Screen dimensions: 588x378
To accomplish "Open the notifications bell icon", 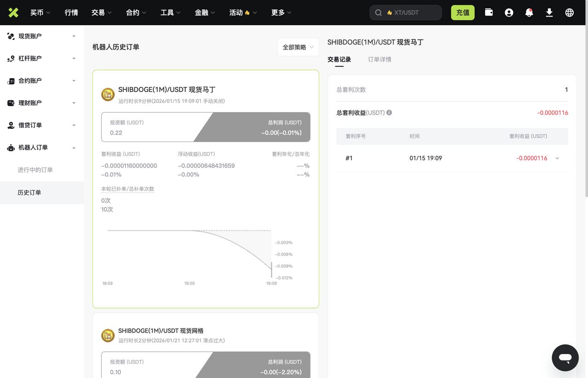I will (529, 12).
